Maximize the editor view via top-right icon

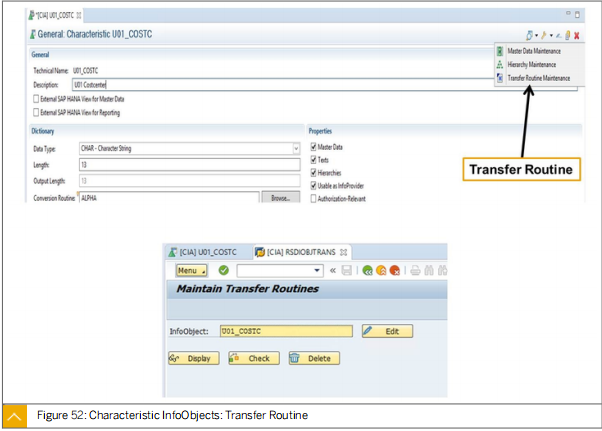coord(577,15)
